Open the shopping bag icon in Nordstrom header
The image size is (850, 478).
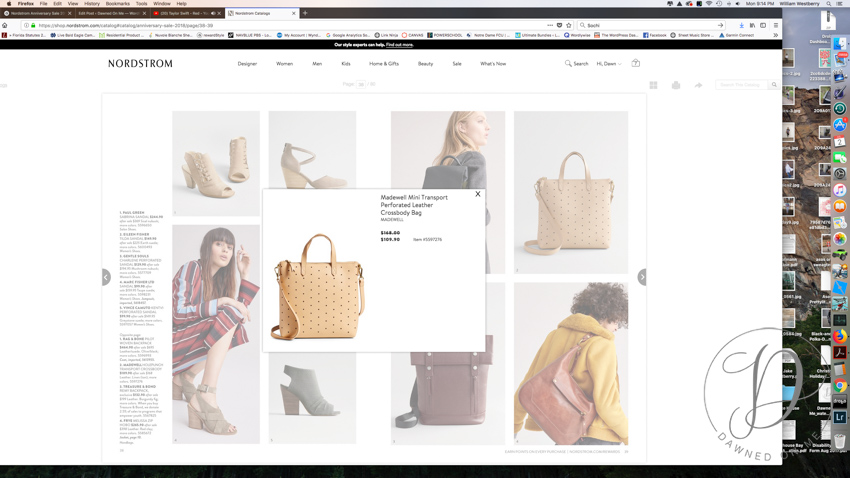tap(636, 63)
